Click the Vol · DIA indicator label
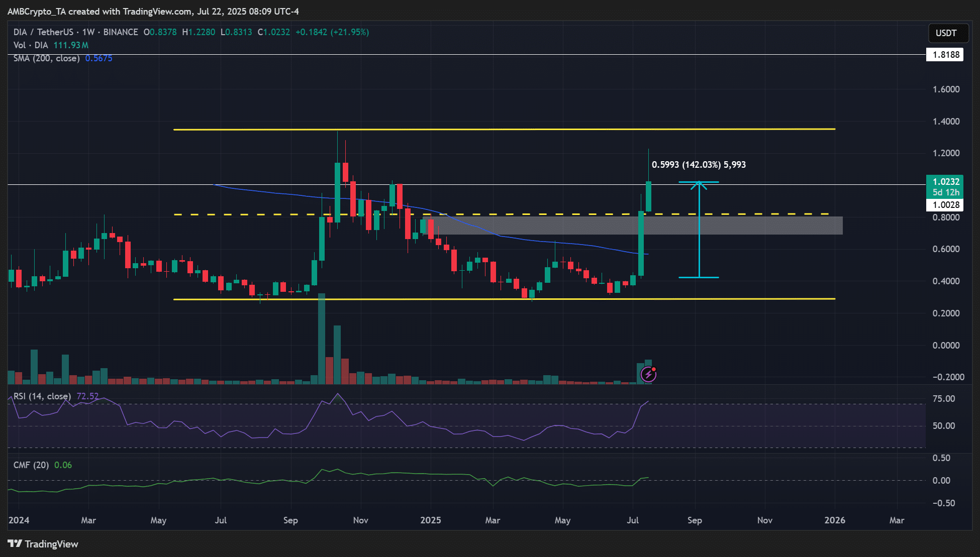This screenshot has height=557, width=980. pyautogui.click(x=31, y=45)
